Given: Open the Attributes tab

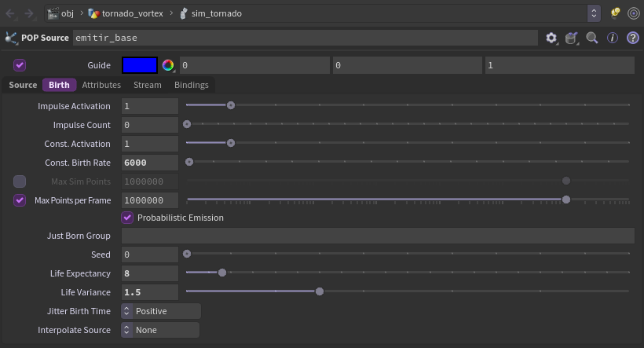Looking at the screenshot, I should (x=101, y=85).
